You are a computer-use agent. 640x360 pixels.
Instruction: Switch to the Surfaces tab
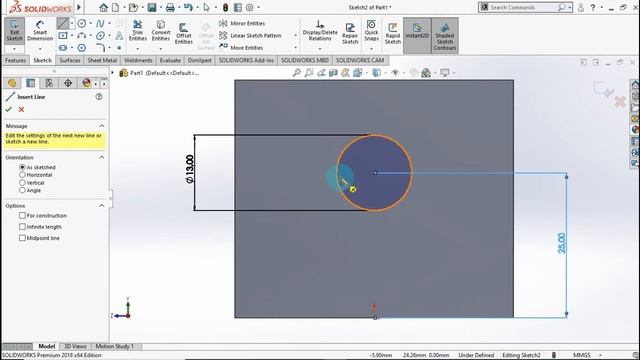coord(70,60)
